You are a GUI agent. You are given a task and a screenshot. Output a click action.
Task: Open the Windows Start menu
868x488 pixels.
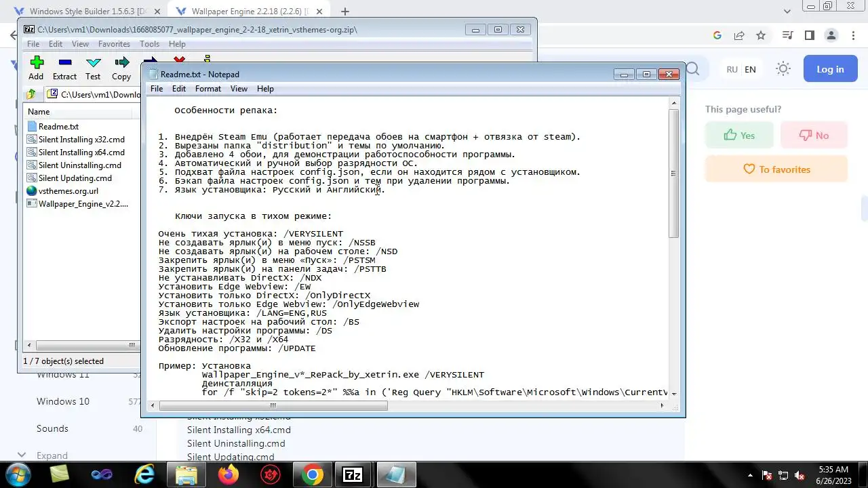coord(18,474)
